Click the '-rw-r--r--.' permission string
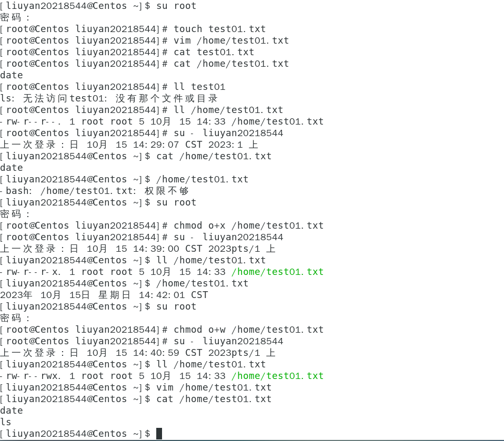504x441 pixels. [x=31, y=121]
